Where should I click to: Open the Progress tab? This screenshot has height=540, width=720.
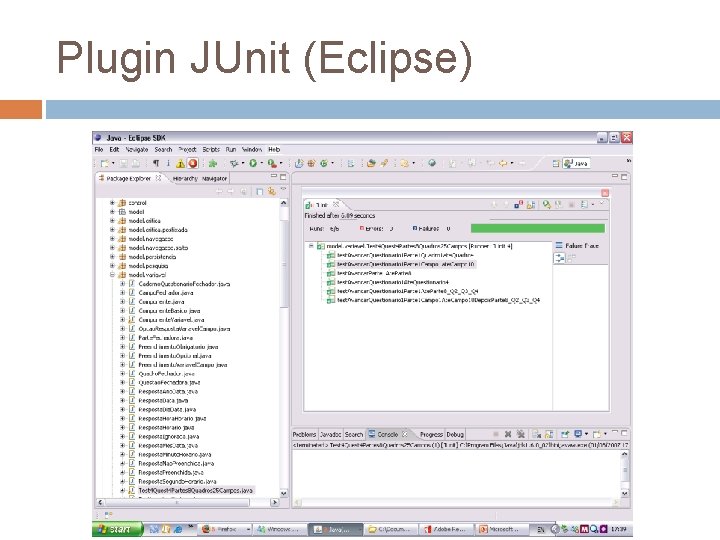click(431, 434)
